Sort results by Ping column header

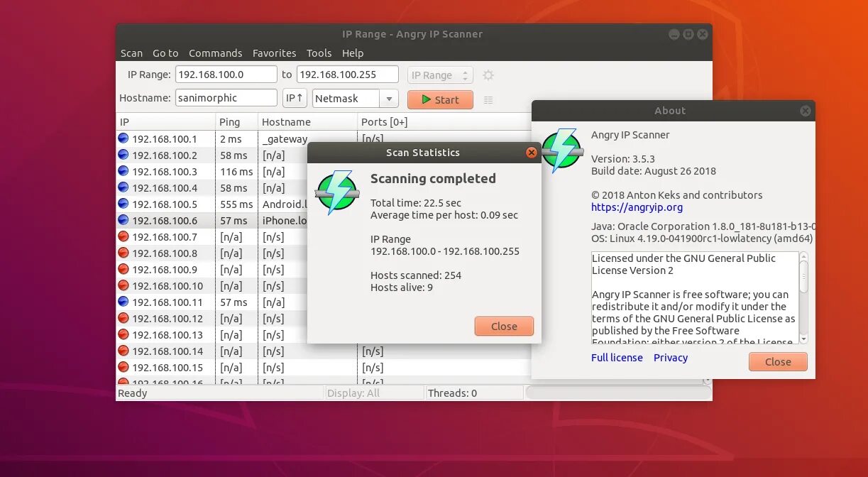236,122
